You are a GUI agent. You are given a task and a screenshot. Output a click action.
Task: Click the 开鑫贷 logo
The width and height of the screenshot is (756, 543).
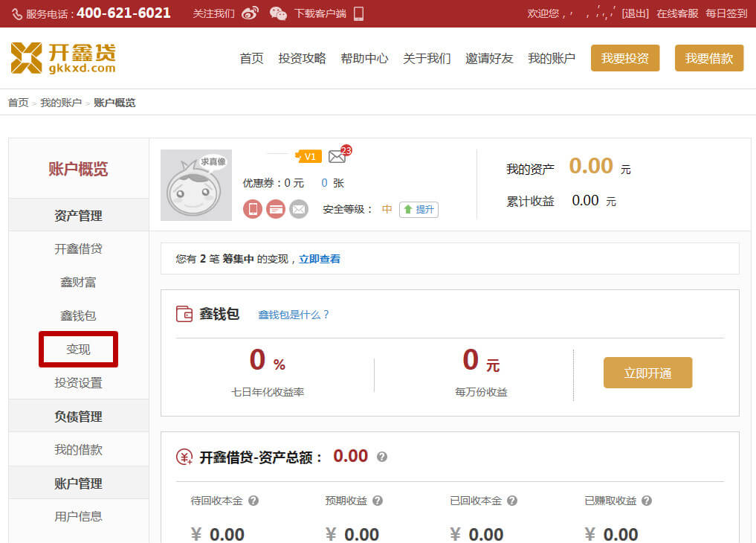point(64,58)
